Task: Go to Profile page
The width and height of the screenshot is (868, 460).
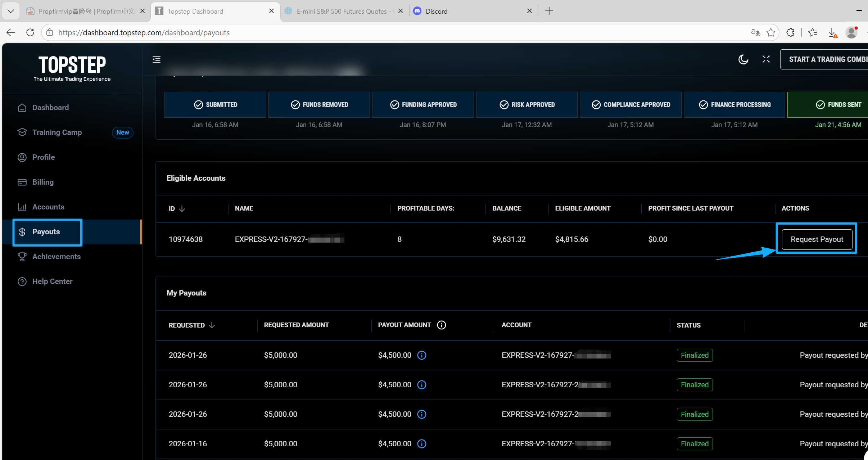Action: pos(72,157)
